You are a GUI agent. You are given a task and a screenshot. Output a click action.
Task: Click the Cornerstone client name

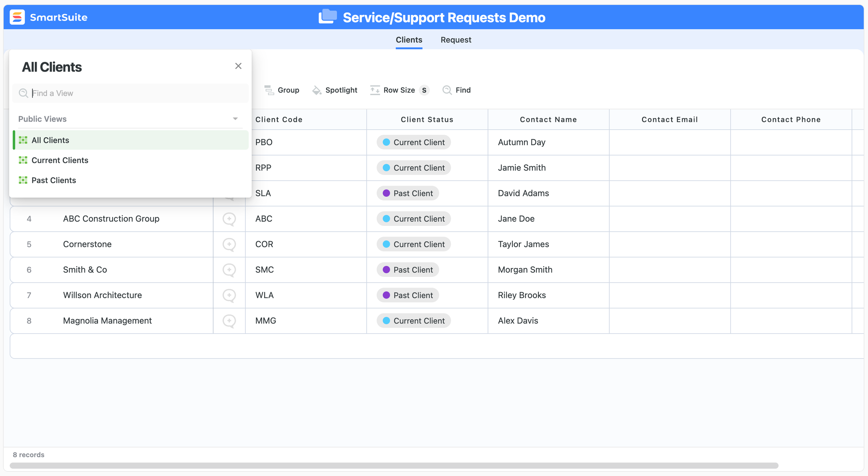coord(87,244)
